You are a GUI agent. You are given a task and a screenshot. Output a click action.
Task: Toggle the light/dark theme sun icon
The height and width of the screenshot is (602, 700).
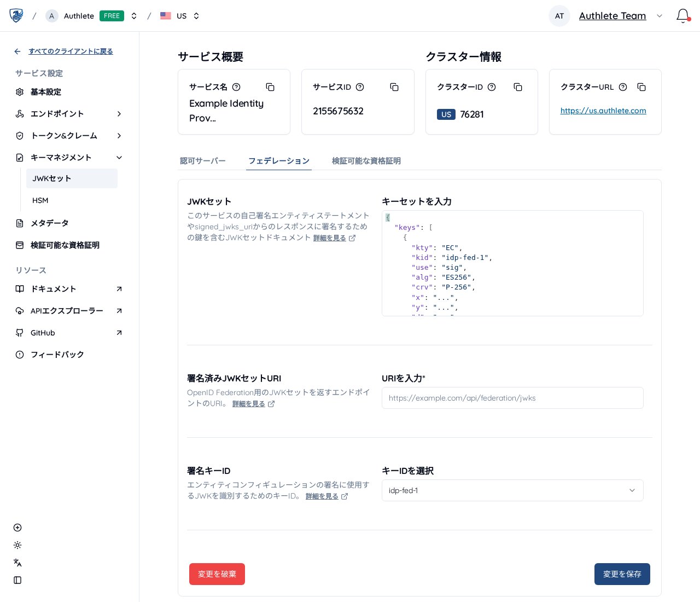click(x=17, y=545)
